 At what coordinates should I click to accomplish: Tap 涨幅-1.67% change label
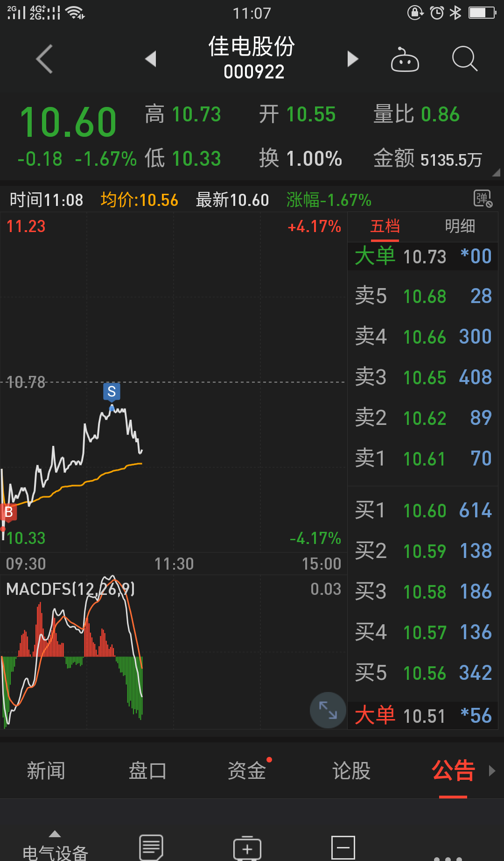coord(329,200)
